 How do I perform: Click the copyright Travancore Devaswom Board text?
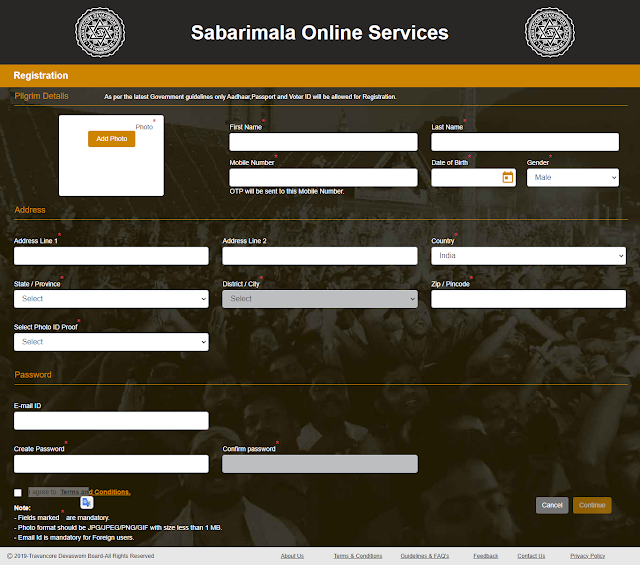coord(80,556)
